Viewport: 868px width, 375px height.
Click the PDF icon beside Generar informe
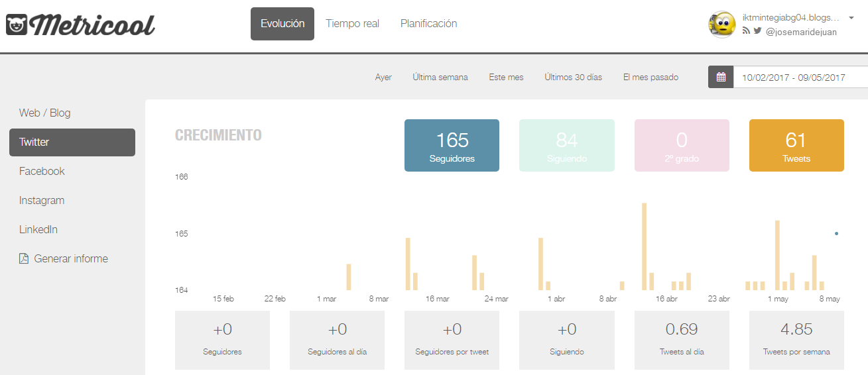click(24, 258)
